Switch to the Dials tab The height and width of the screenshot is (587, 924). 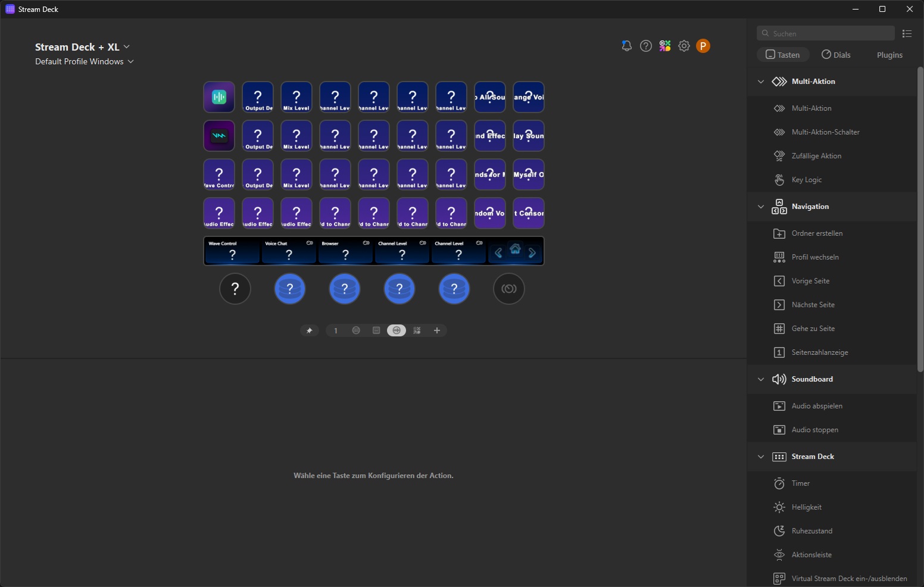[x=836, y=55]
